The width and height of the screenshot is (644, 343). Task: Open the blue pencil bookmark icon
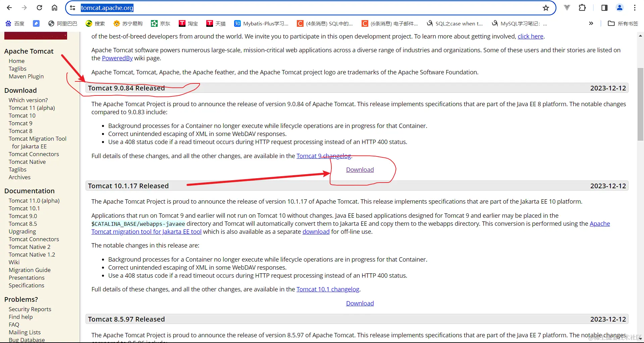click(x=36, y=23)
